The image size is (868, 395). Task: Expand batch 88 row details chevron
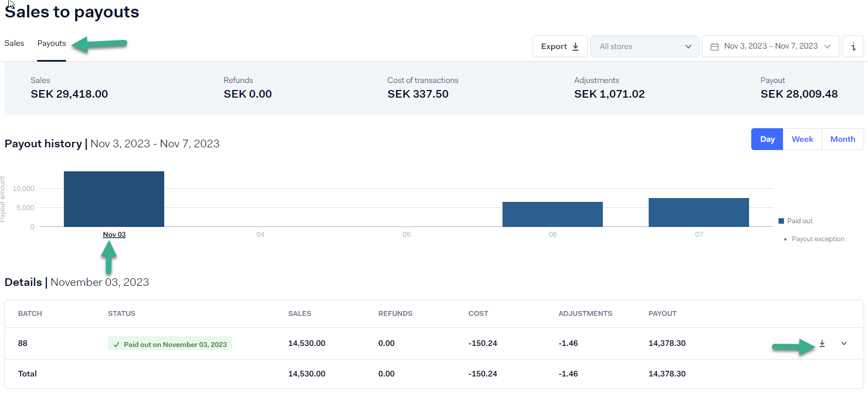[x=844, y=344]
